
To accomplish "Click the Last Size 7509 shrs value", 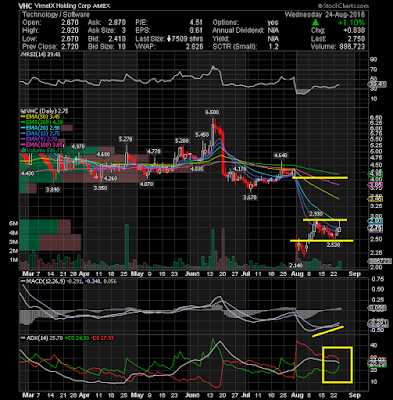I will pos(185,39).
